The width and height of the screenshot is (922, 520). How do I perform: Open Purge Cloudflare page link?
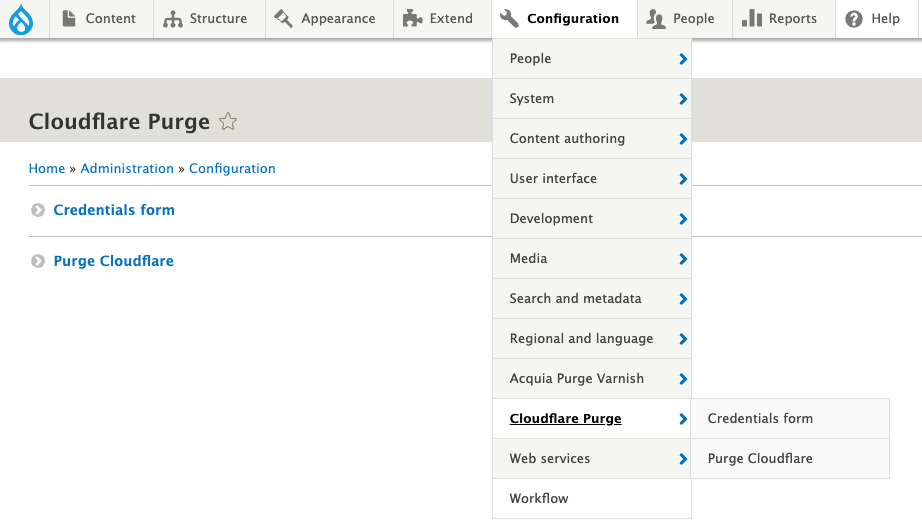[x=113, y=261]
